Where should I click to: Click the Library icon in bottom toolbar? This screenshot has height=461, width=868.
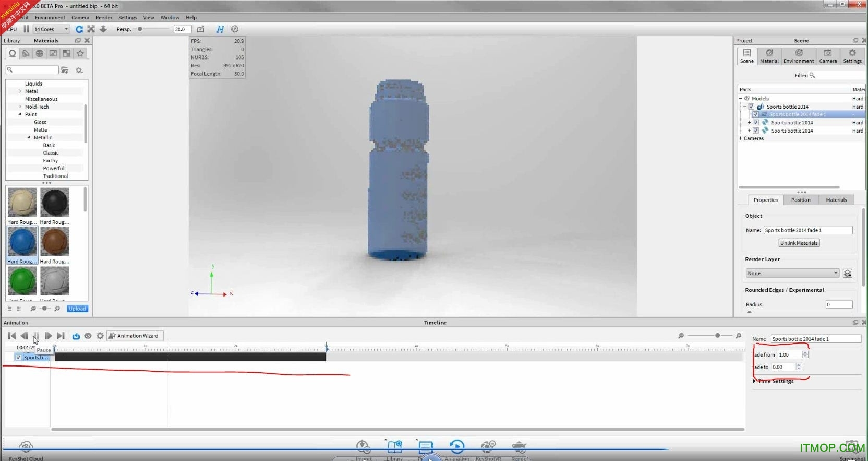pyautogui.click(x=394, y=449)
